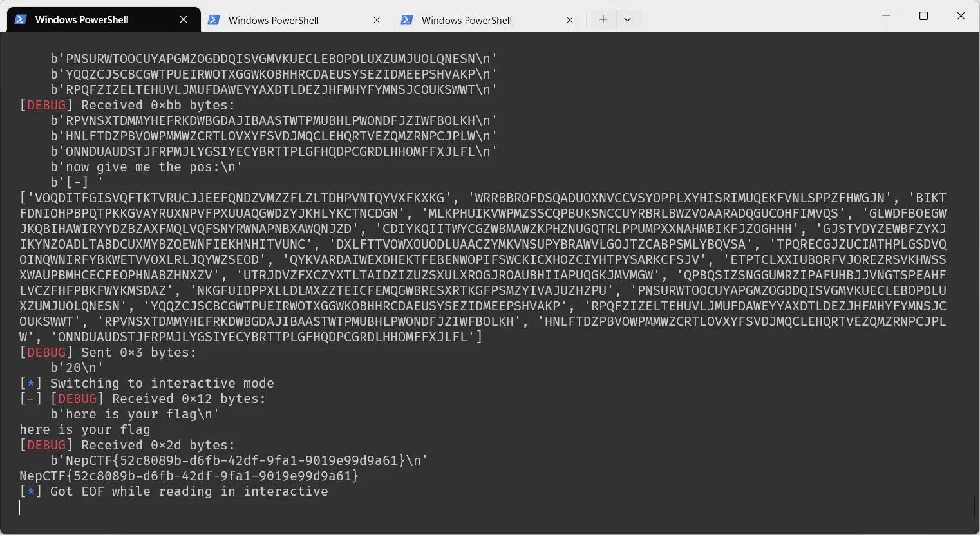This screenshot has width=980, height=535.
Task: Close the active Windows PowerShell tab
Action: [184, 20]
